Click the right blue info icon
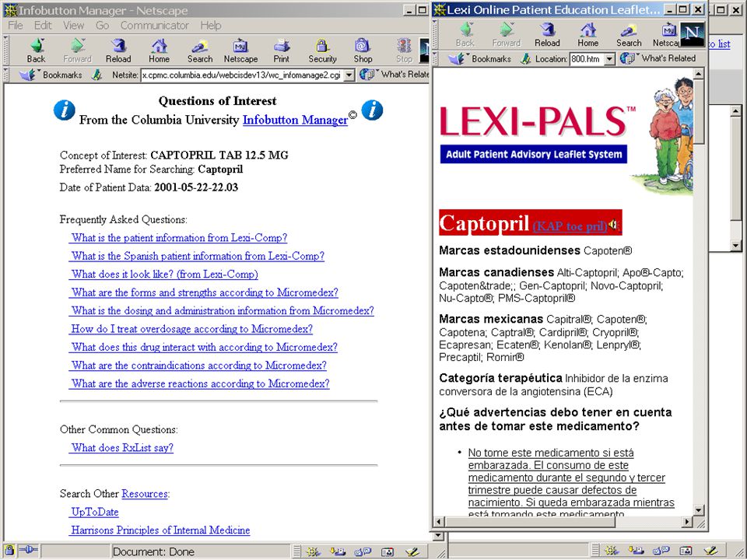747x560 pixels. tap(372, 110)
